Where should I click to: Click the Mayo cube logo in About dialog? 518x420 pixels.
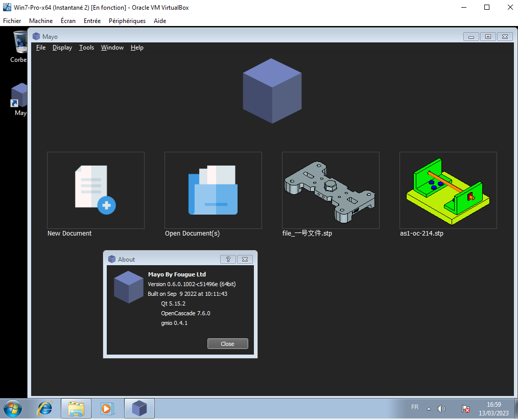pyautogui.click(x=129, y=287)
